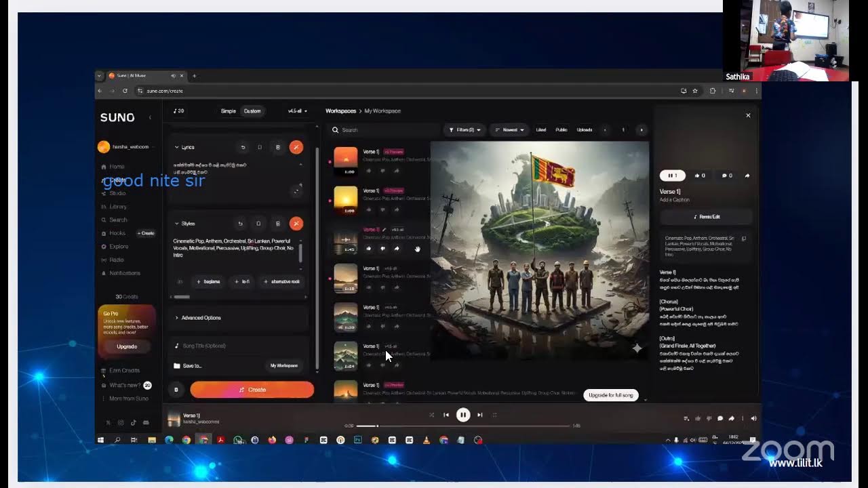Copy the lyrics with copy icon
This screenshot has width=868, height=488.
pyautogui.click(x=260, y=147)
